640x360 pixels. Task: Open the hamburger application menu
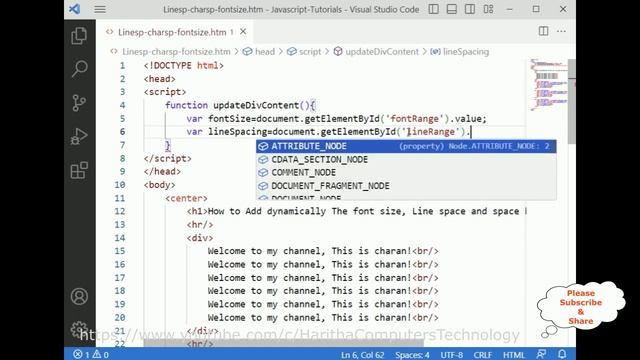pyautogui.click(x=100, y=9)
